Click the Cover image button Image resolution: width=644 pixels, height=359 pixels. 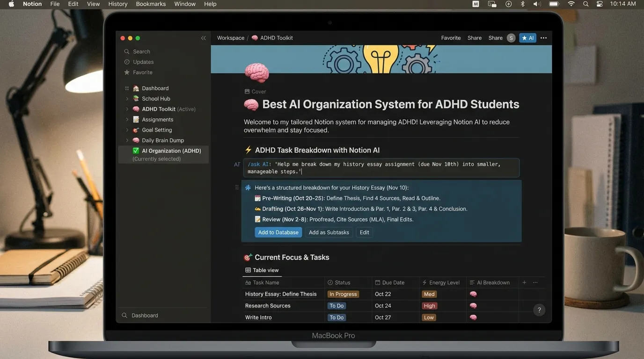coord(255,92)
